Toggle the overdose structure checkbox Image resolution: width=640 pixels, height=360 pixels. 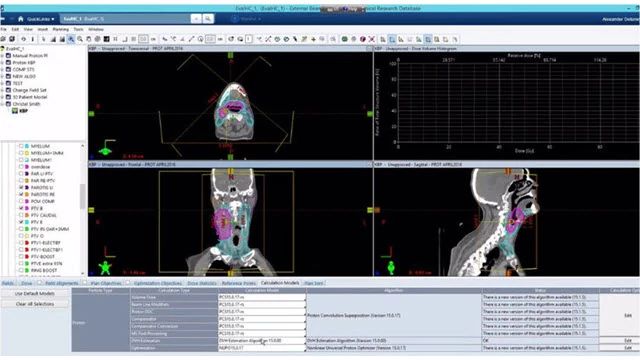pos(21,167)
